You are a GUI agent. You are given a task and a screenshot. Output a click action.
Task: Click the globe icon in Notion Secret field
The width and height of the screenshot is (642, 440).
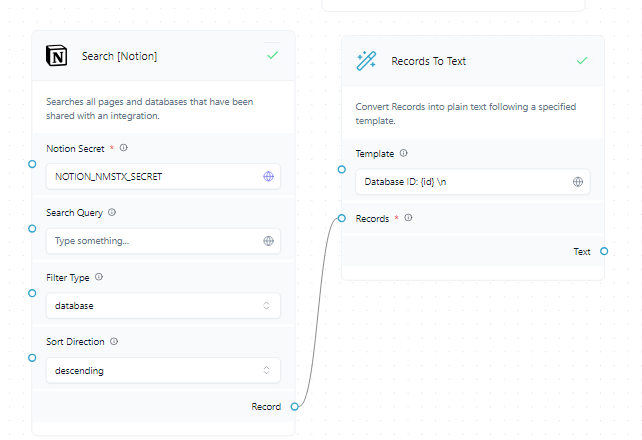(268, 177)
